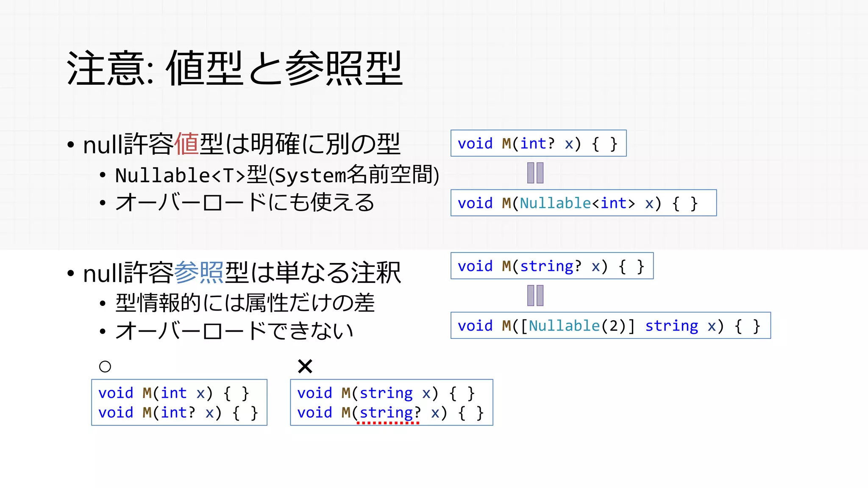Click code box void M(Nullable<int> x)
This screenshot has height=488, width=868.
(584, 203)
